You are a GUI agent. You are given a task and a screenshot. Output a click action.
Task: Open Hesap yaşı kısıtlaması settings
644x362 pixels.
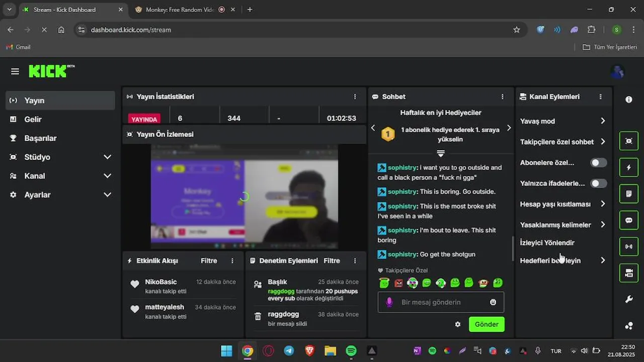(x=563, y=204)
